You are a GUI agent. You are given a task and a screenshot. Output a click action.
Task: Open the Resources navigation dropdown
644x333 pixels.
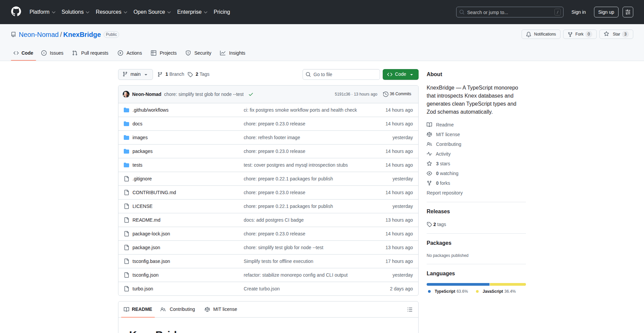111,12
